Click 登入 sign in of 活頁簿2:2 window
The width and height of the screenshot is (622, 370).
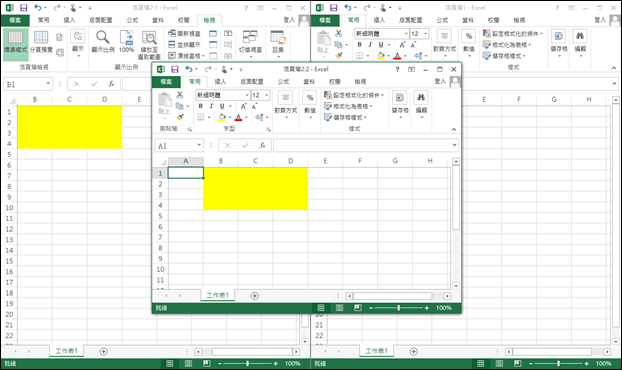(x=440, y=81)
